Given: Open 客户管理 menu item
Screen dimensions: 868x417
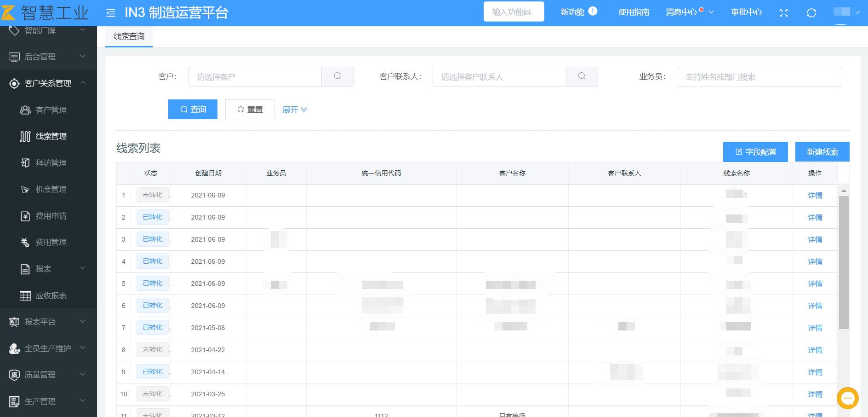Looking at the screenshot, I should click(x=51, y=110).
